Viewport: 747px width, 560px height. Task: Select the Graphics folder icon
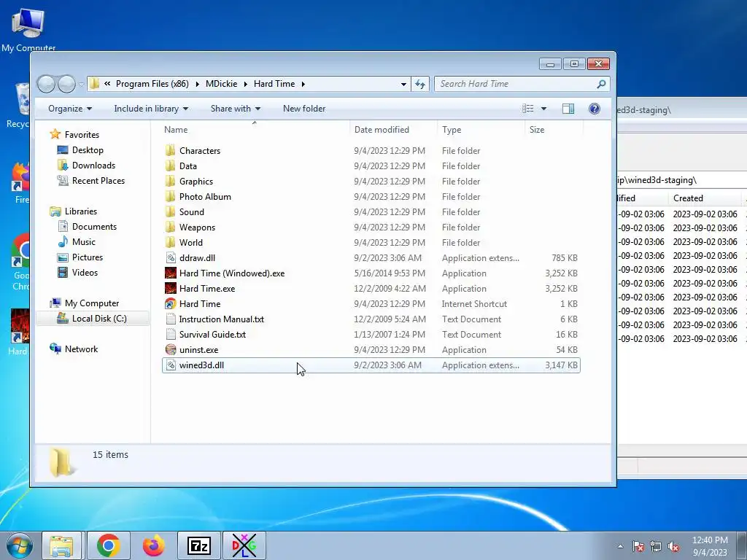coord(171,182)
